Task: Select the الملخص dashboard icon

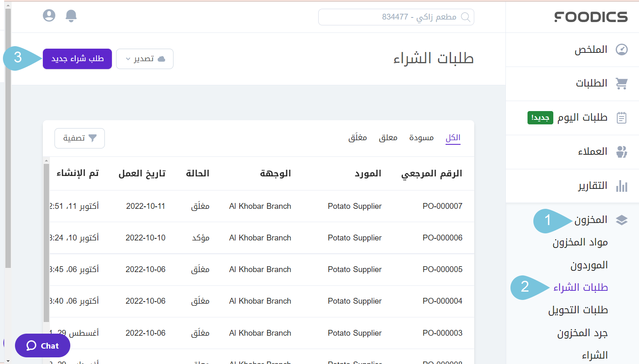Action: pyautogui.click(x=622, y=49)
